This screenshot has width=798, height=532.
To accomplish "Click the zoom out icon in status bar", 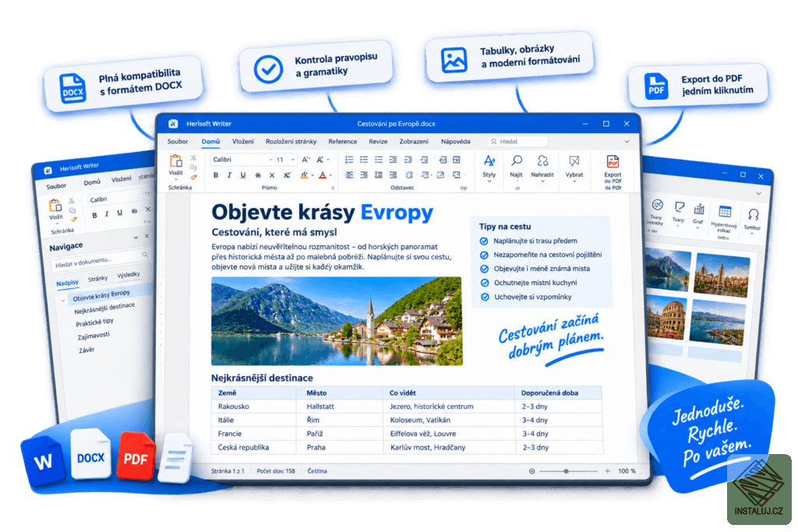I will 531,471.
